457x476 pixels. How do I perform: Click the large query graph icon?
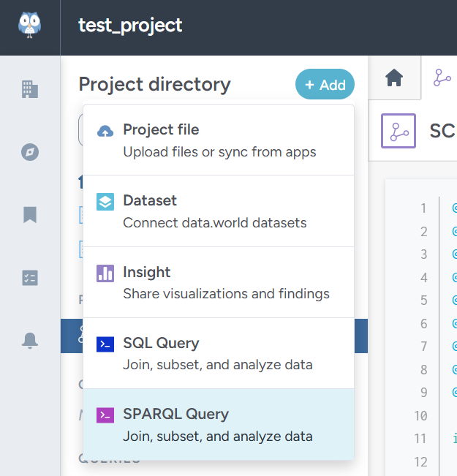[x=399, y=132]
